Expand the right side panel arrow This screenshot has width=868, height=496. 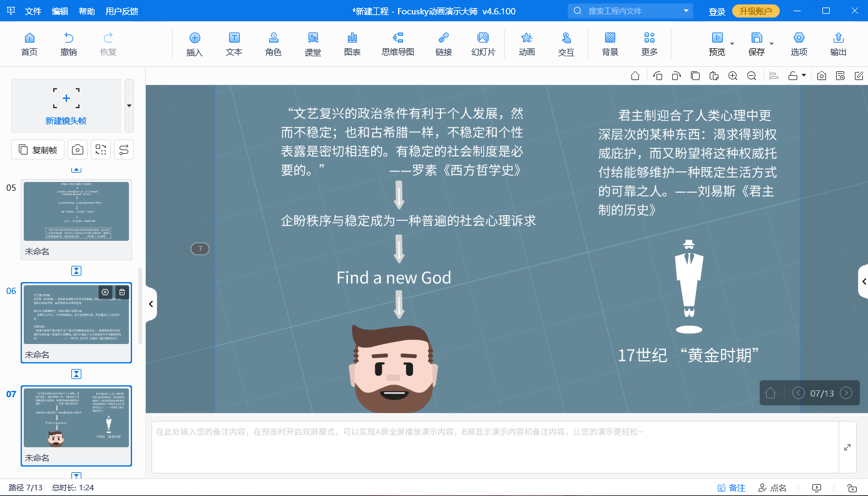[x=863, y=282]
